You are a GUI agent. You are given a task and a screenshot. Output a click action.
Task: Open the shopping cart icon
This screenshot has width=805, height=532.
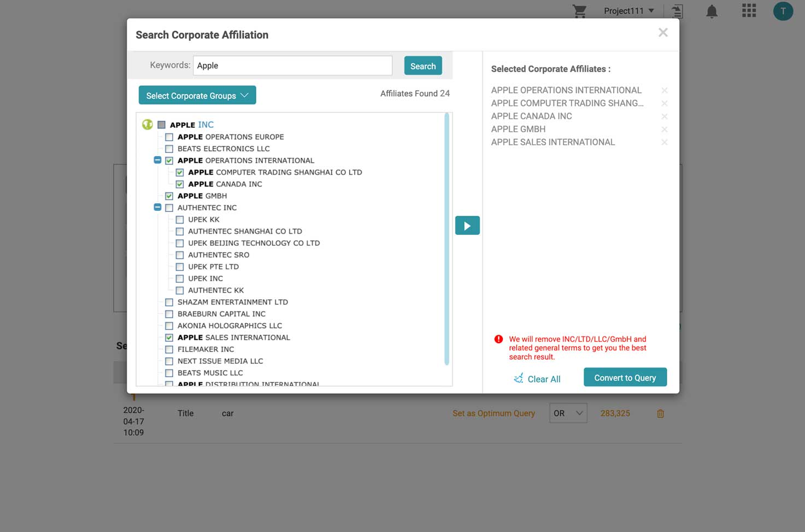coord(579,11)
